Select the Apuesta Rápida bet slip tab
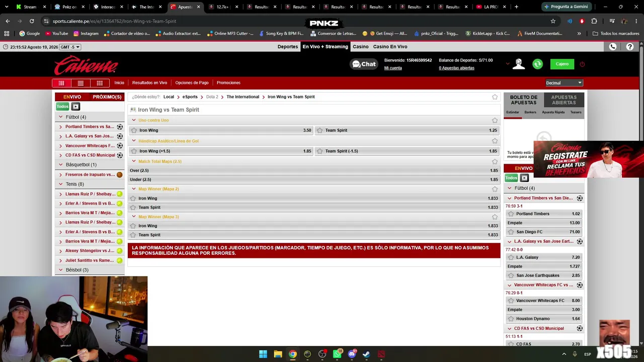The width and height of the screenshot is (644, 362). pos(553,112)
